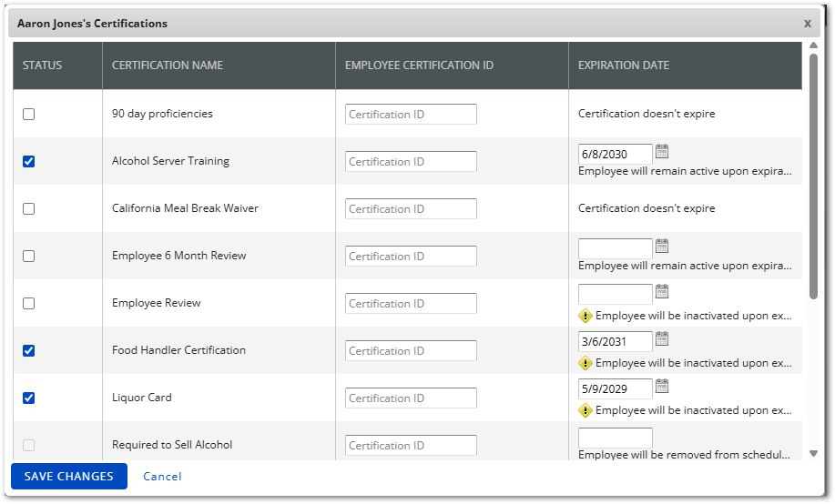Open calendar picker for Alcohol Server Training
The width and height of the screenshot is (835, 504).
click(x=661, y=151)
